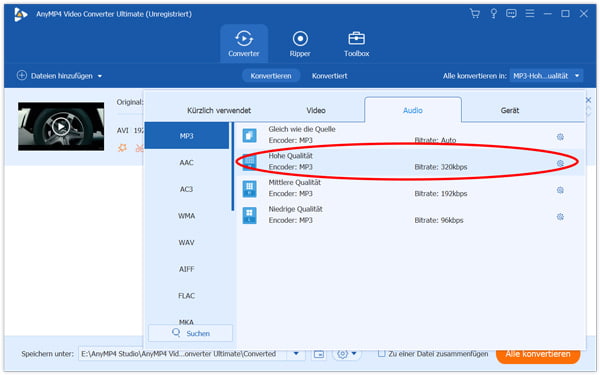Choose FLAC in the format list
Screen dimensions: 600x375
[187, 295]
